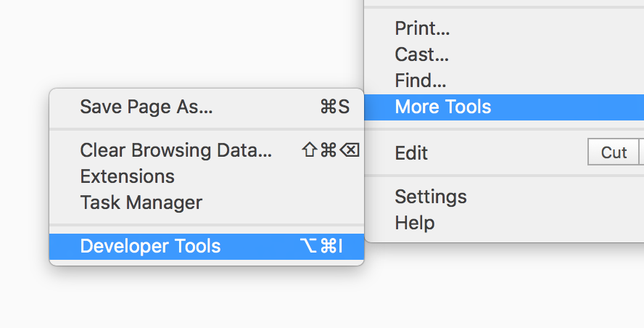The image size is (644, 328).
Task: Expand the More Tools submenu item
Action: coord(504,107)
